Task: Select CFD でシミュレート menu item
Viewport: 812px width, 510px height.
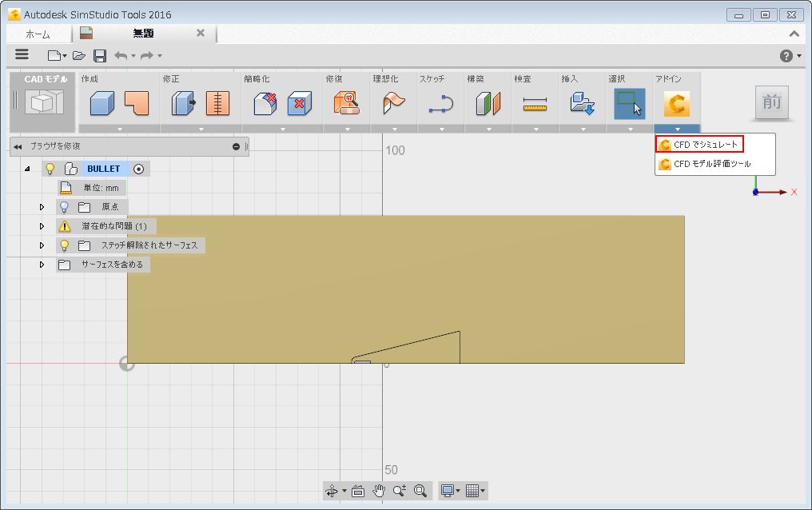Action: (x=699, y=145)
